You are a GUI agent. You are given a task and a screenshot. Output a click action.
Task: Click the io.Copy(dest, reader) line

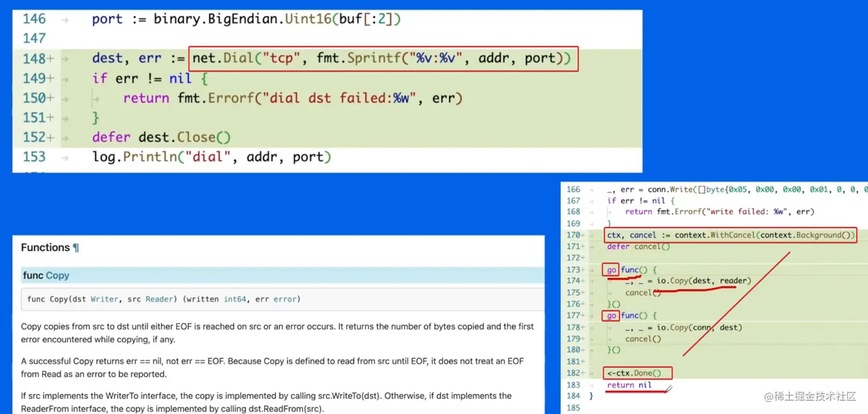pyautogui.click(x=688, y=281)
